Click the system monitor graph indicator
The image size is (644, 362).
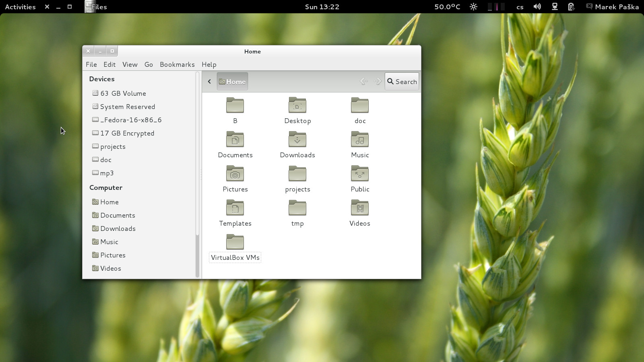(x=496, y=7)
